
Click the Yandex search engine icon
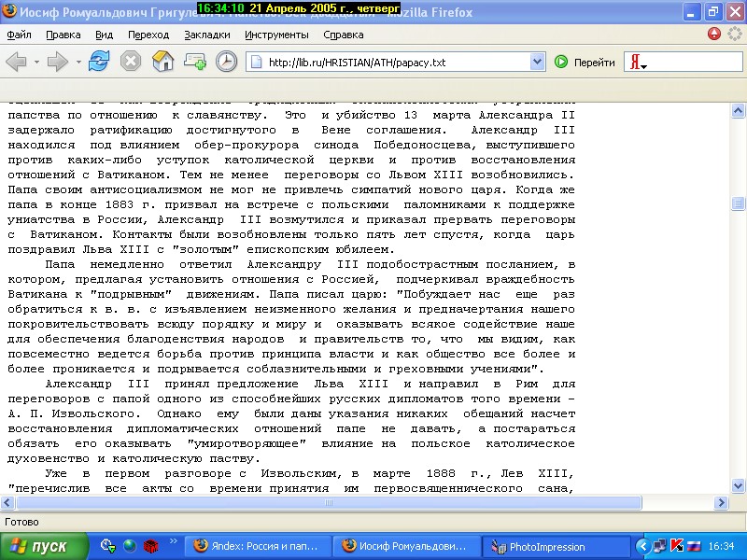(638, 63)
